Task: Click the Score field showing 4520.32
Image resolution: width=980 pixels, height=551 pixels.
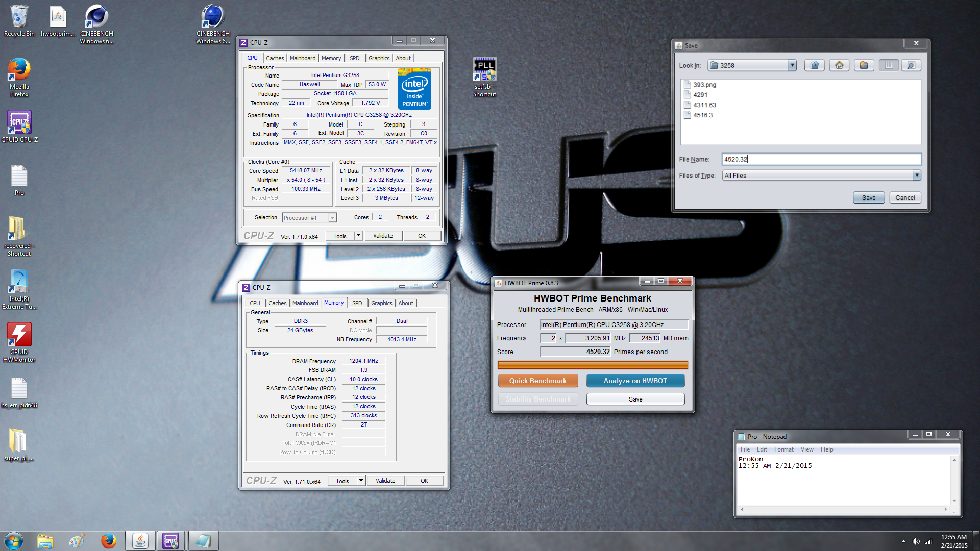Action: click(x=575, y=352)
